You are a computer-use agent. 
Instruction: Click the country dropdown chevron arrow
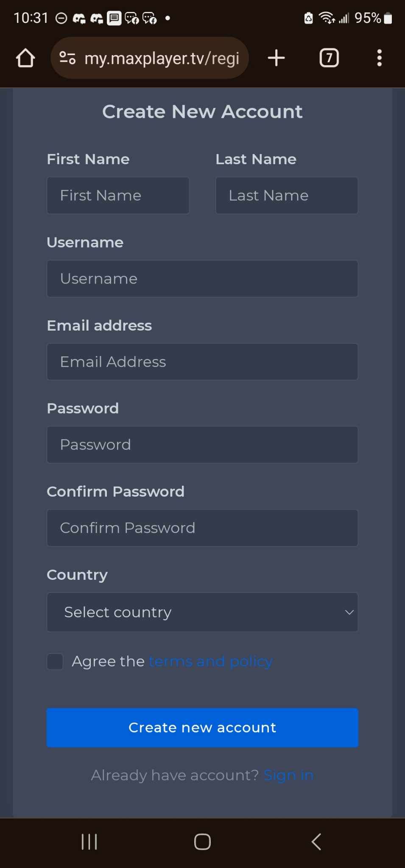pos(349,612)
